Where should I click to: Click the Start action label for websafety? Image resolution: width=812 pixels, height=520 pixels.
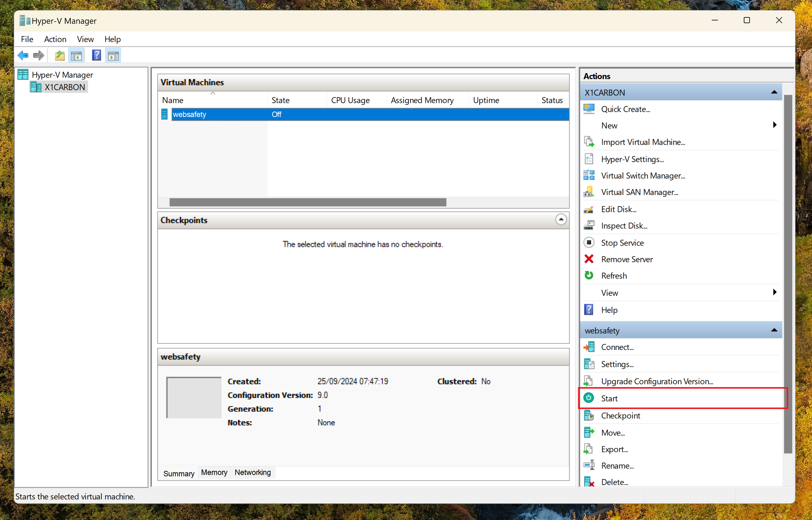click(609, 398)
